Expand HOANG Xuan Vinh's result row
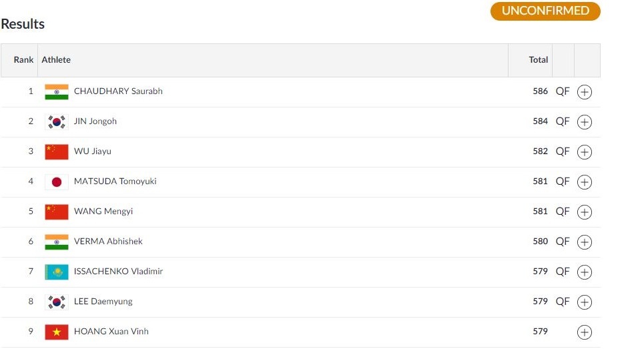This screenshot has height=349, width=644. click(x=584, y=332)
